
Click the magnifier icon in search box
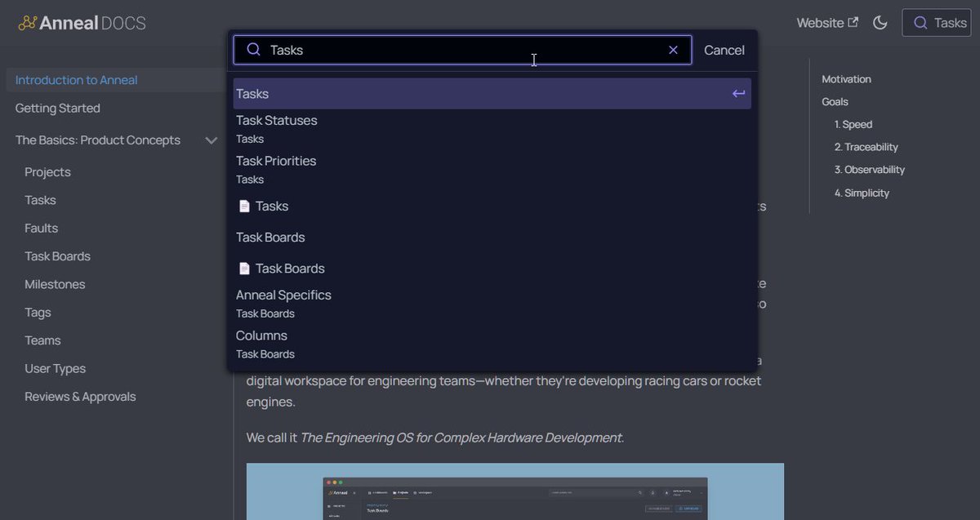coord(254,50)
